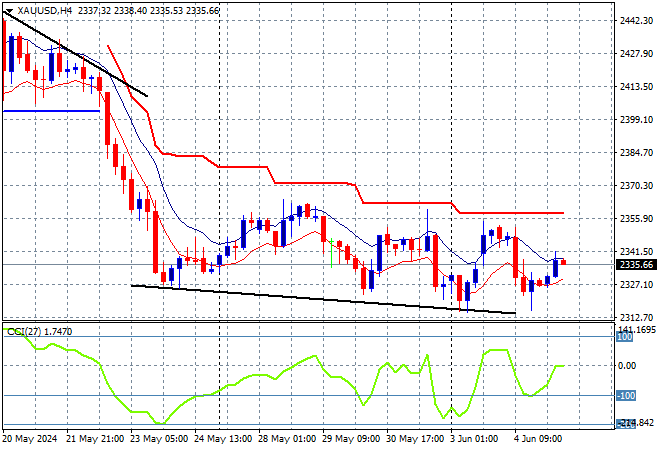Click the 2442.30 price axis label
660x450 pixels.
click(636, 20)
